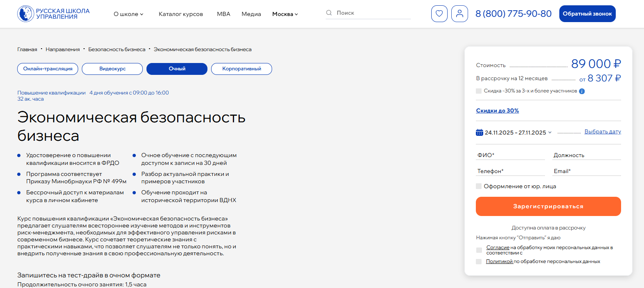Open favorites via the heart icon
Screen dimensions: 644x288
[x=439, y=14]
